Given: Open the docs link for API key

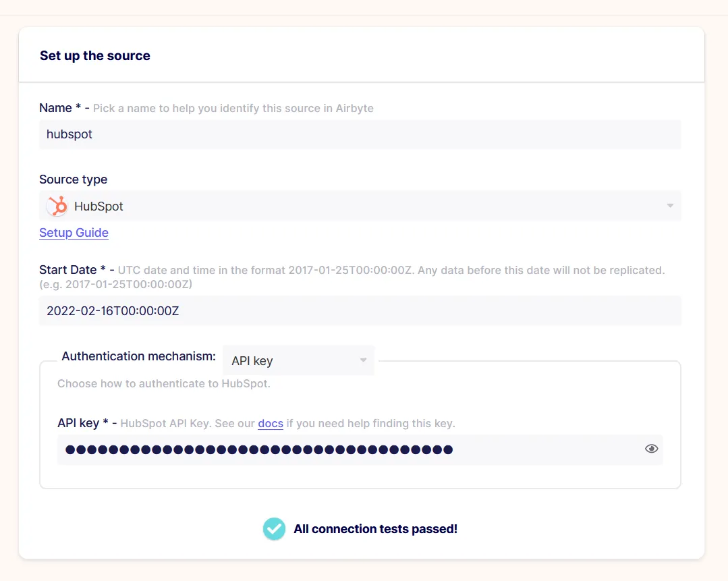Looking at the screenshot, I should (271, 424).
